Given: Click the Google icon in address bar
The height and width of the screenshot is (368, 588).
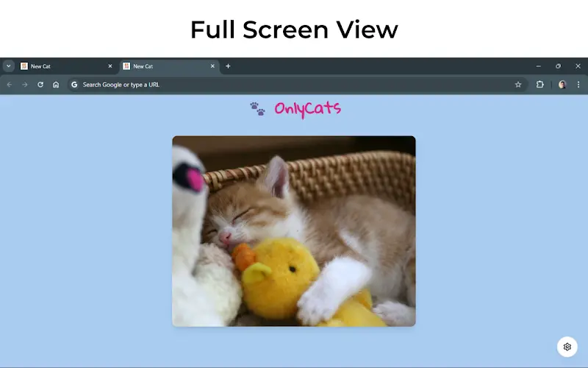Looking at the screenshot, I should (74, 85).
